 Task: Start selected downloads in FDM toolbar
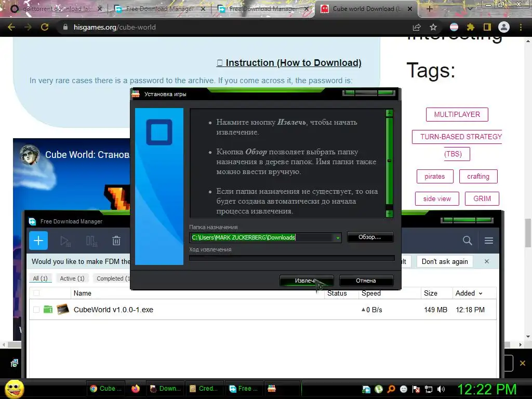65,241
